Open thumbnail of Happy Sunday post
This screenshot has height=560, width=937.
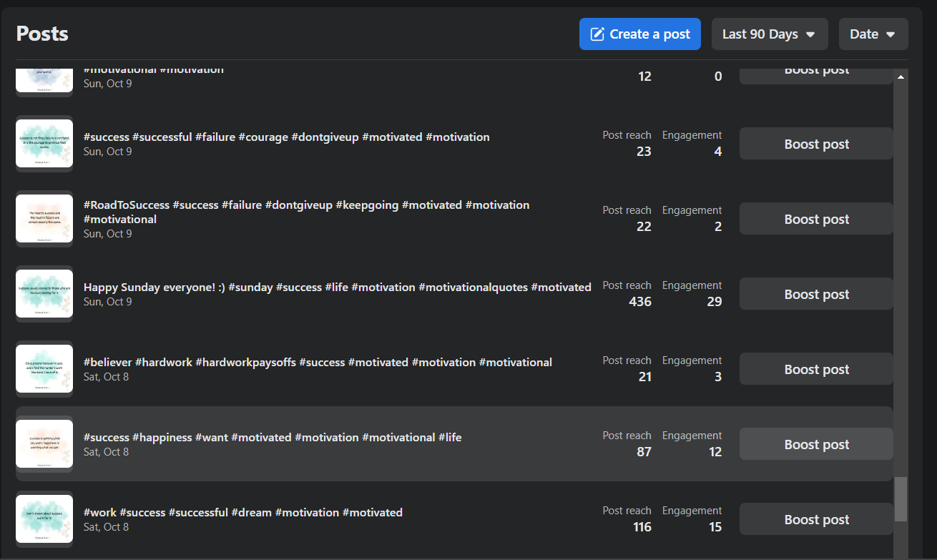point(44,294)
